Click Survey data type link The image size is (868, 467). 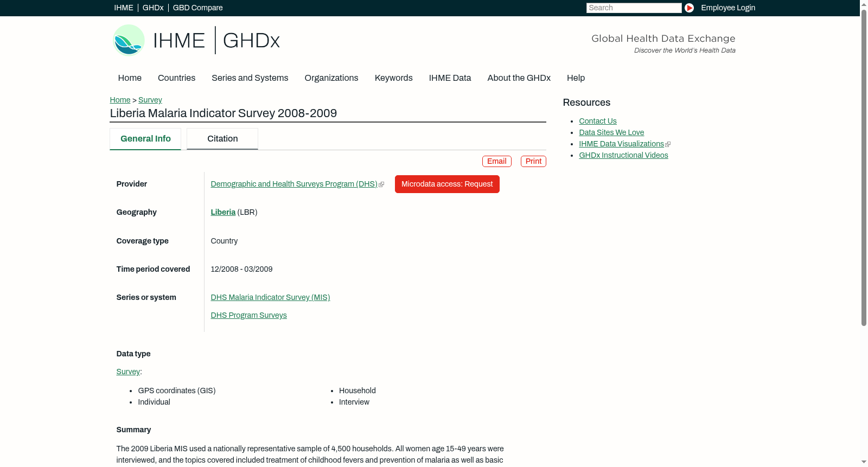coord(128,372)
